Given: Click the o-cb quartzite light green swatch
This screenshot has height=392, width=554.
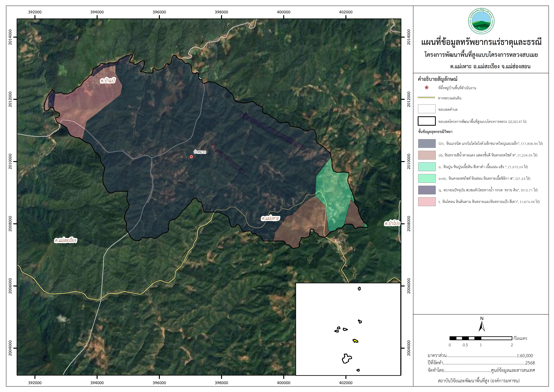Looking at the screenshot, I should 427,178.
